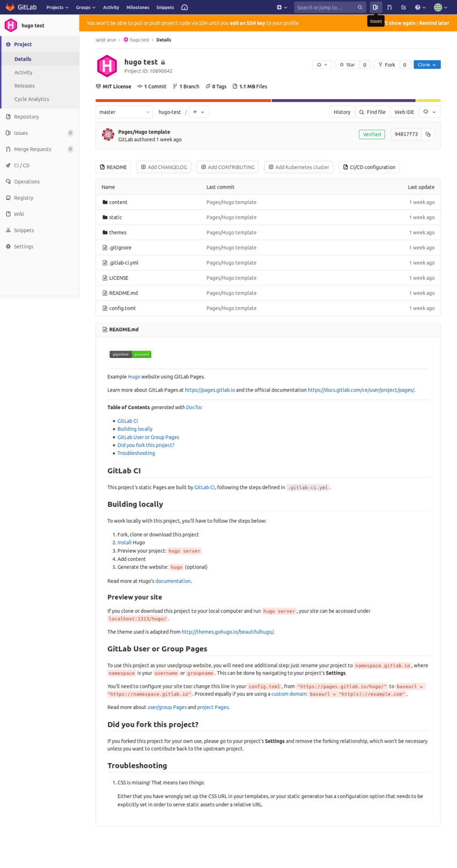The image size is (457, 868).
Task: Click the hugo test project avatar
Action: click(x=107, y=66)
